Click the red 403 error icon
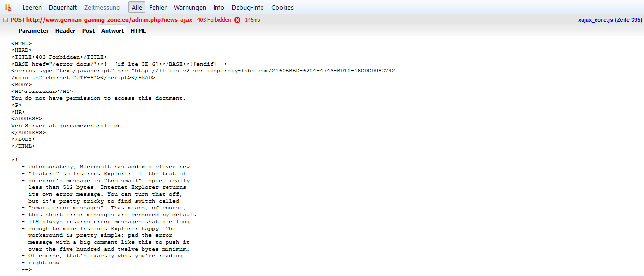The height and width of the screenshot is (276, 644). tap(238, 20)
